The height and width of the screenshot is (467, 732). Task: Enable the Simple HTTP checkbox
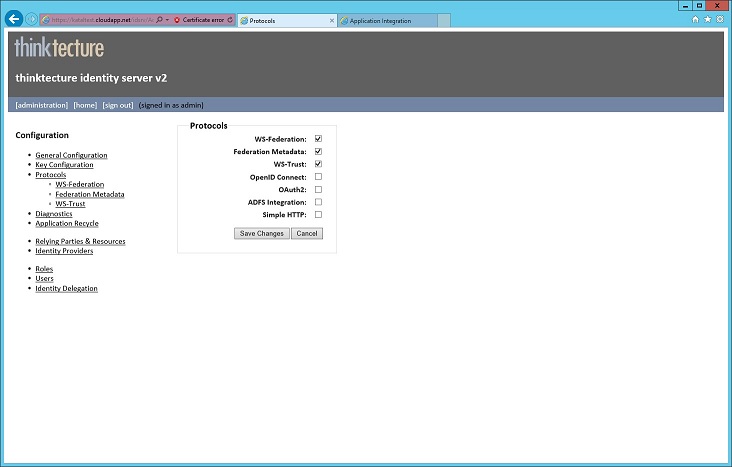coord(318,215)
